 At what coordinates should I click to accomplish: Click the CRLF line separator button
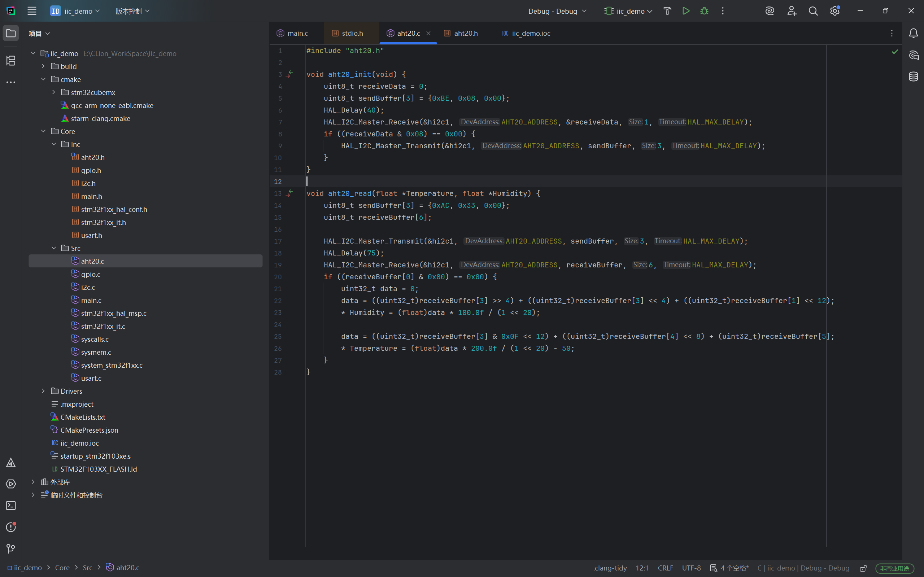[665, 568]
